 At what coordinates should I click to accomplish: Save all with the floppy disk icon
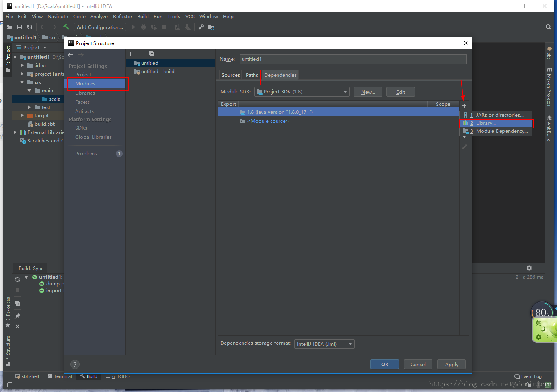pos(19,27)
